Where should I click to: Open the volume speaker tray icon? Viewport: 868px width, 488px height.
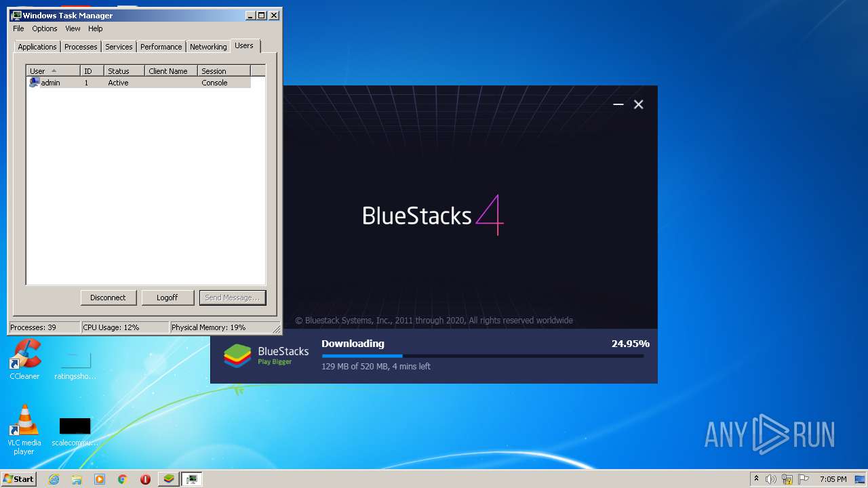pyautogui.click(x=770, y=479)
